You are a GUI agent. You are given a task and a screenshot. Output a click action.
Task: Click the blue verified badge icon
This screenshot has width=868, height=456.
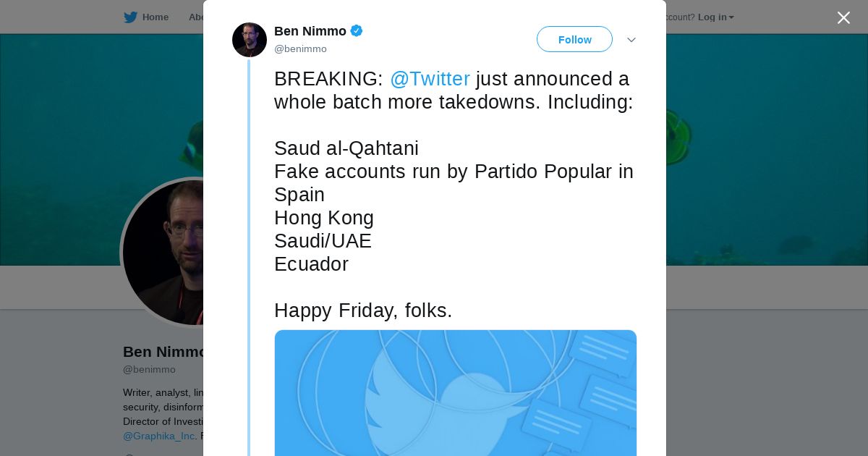(x=357, y=31)
